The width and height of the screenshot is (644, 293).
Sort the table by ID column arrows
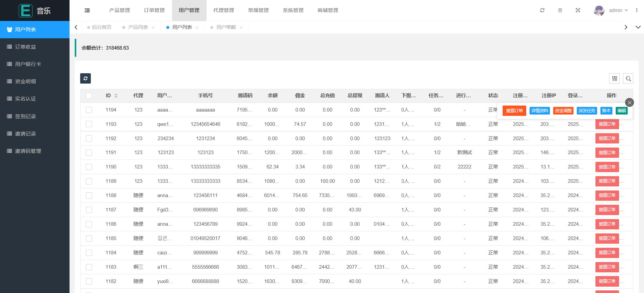tap(116, 96)
